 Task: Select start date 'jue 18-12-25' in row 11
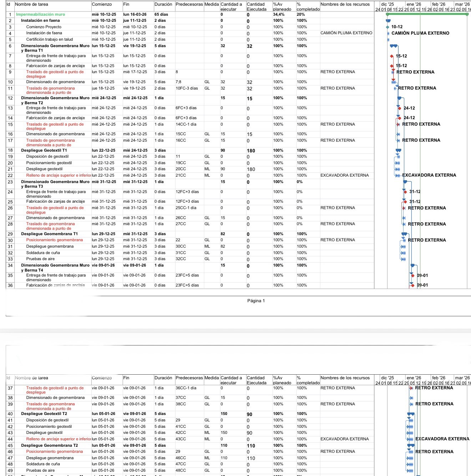coord(103,88)
